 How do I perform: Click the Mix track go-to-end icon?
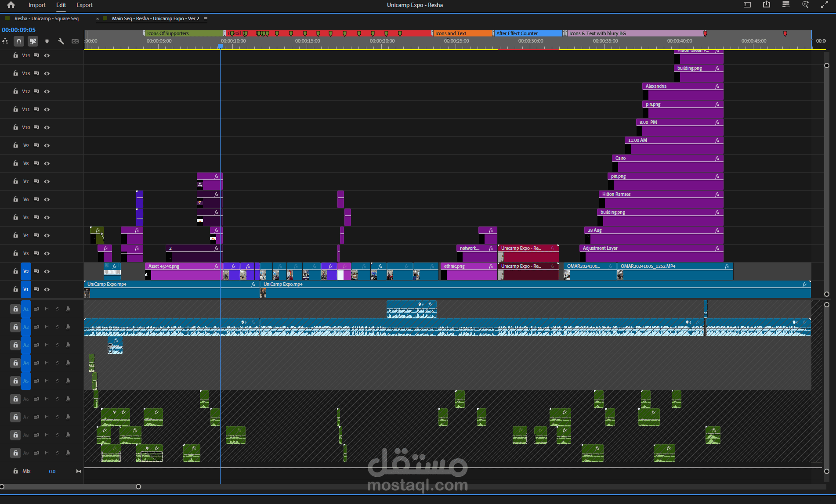79,471
